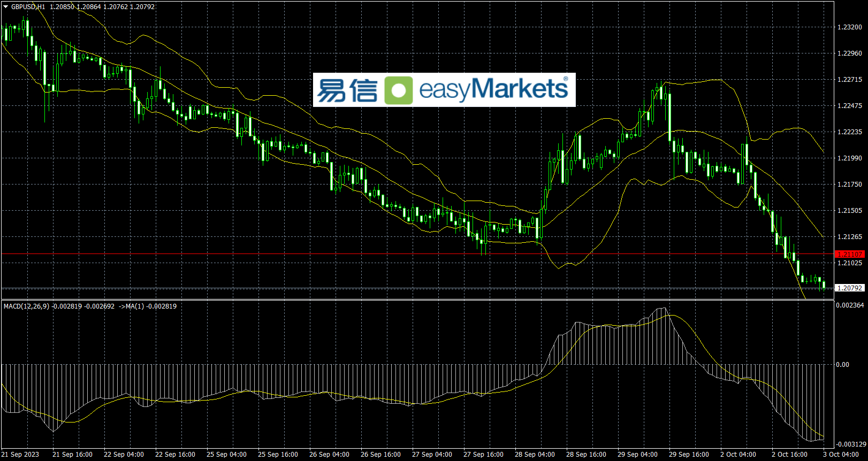Click the 25 Sep 16:00 time label
The height and width of the screenshot is (461, 868).
tap(278, 455)
